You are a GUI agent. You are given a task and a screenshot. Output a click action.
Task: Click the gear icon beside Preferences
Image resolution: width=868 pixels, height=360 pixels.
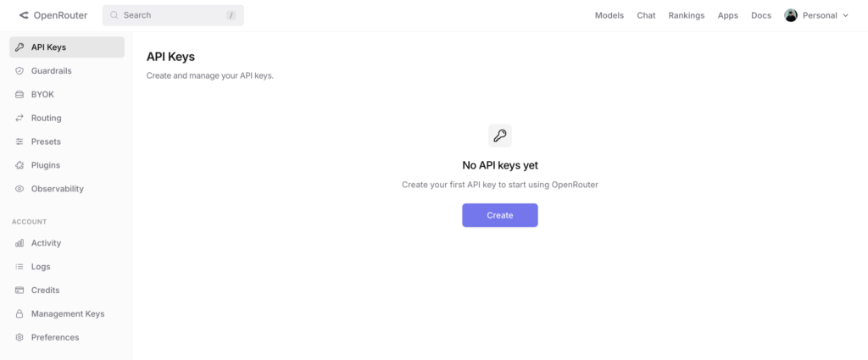click(19, 337)
